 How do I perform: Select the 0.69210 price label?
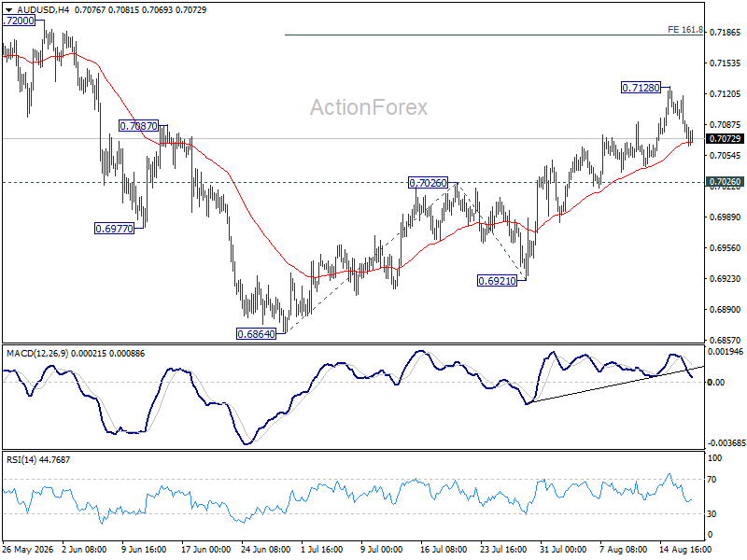click(497, 281)
